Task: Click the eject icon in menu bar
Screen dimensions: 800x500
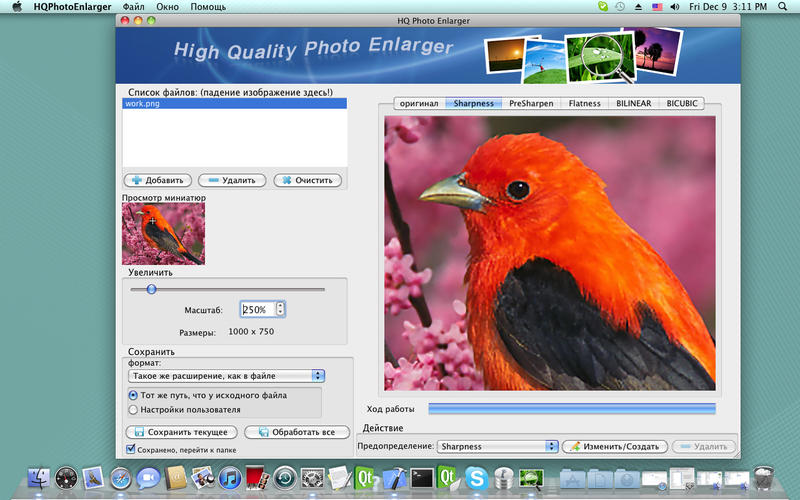Action: (638, 7)
